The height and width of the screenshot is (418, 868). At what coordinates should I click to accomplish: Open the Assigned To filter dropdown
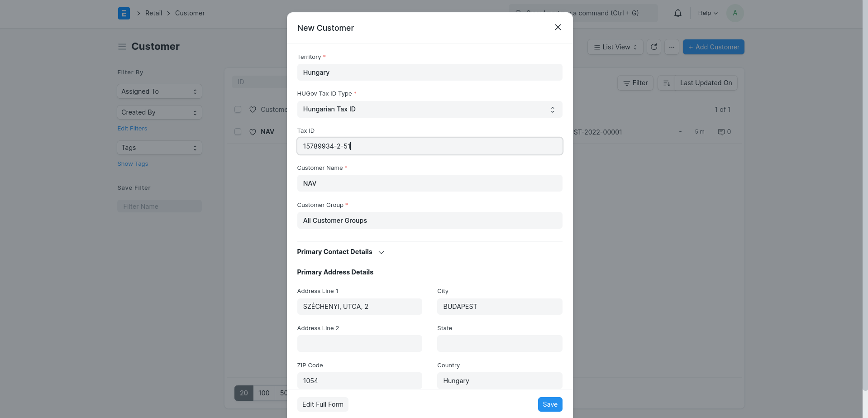pyautogui.click(x=159, y=91)
